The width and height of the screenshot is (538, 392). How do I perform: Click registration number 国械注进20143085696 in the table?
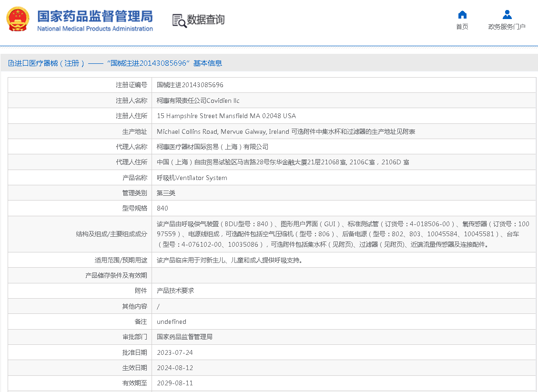coord(190,85)
